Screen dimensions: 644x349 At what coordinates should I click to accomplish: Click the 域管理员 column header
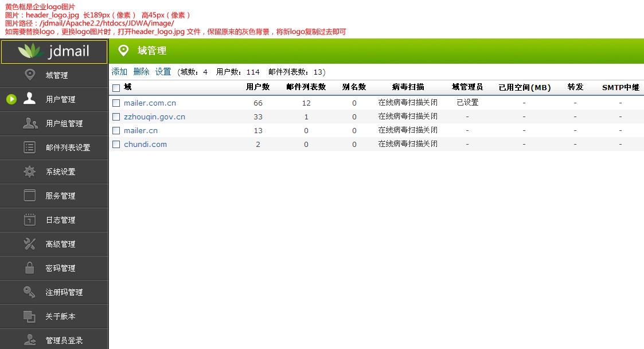[x=467, y=87]
